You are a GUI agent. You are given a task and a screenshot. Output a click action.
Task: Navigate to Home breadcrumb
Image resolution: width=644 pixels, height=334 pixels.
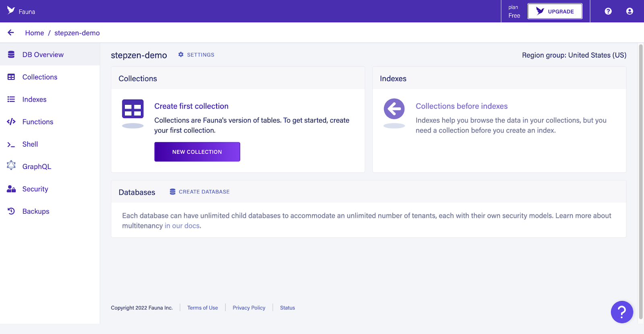pos(35,33)
